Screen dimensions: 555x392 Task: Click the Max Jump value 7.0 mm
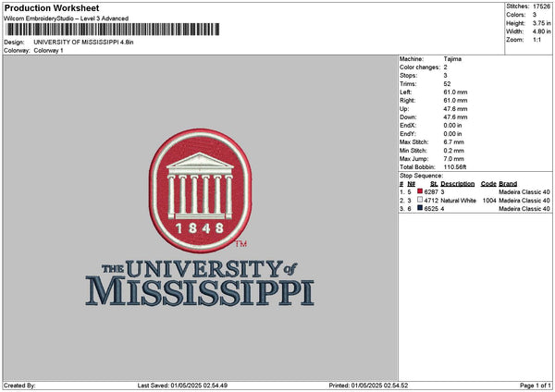tap(454, 159)
